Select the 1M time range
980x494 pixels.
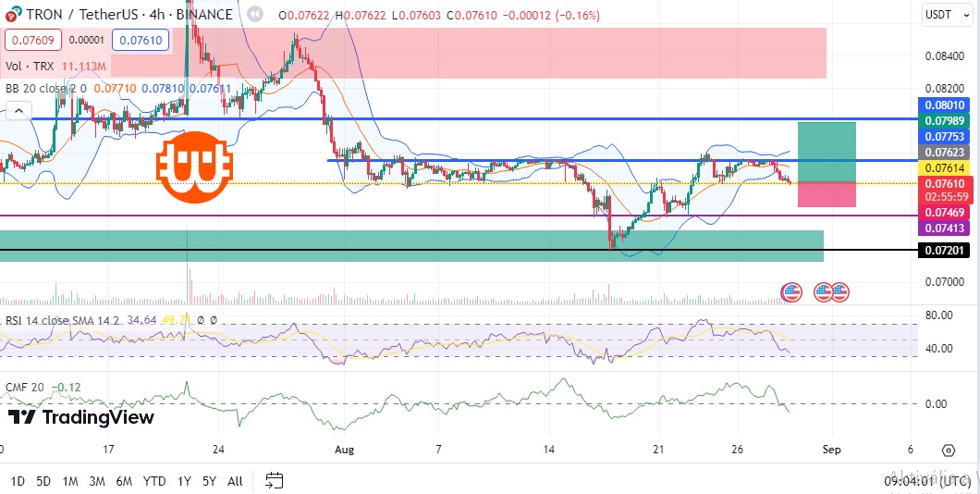coord(70,481)
